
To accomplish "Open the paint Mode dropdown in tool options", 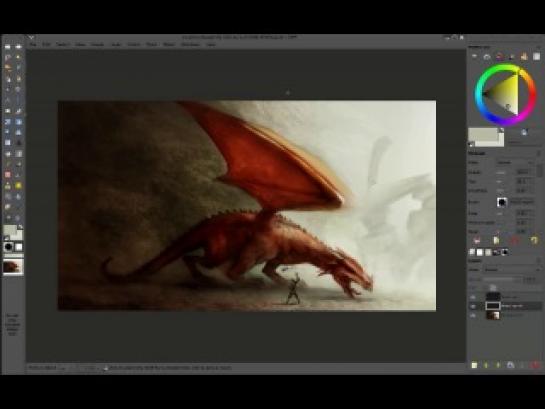I will 515,163.
